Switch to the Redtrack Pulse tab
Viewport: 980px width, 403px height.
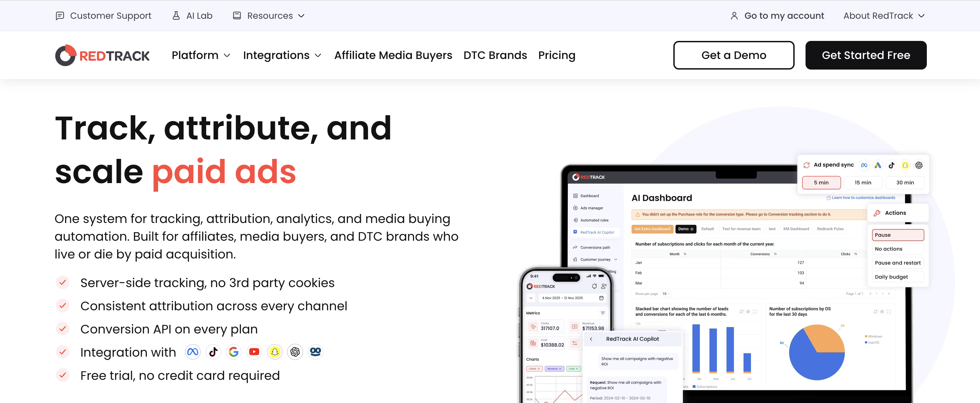pyautogui.click(x=830, y=229)
